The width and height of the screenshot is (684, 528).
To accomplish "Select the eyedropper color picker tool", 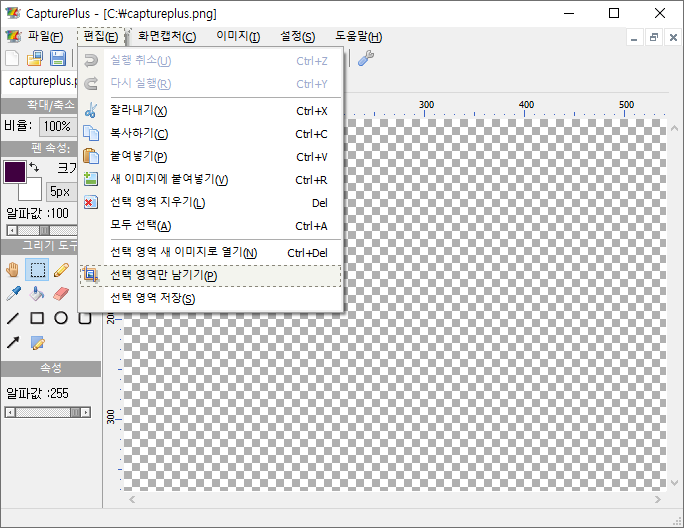I will 13,294.
